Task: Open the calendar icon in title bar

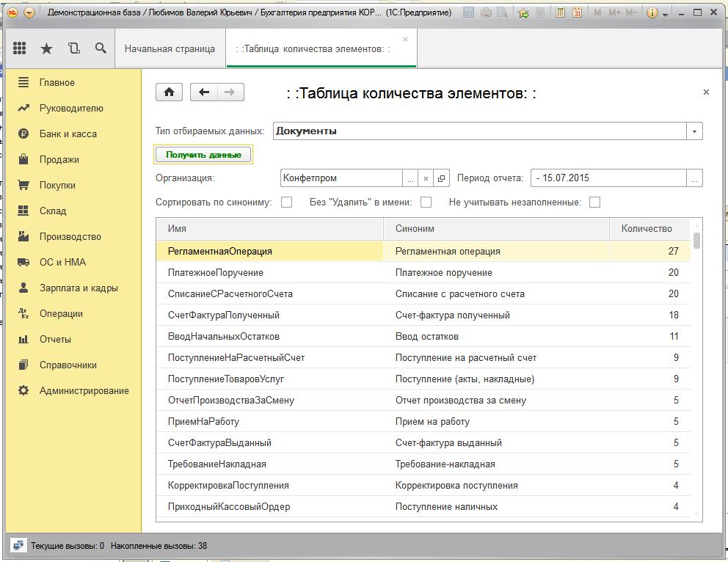Action: (x=578, y=12)
